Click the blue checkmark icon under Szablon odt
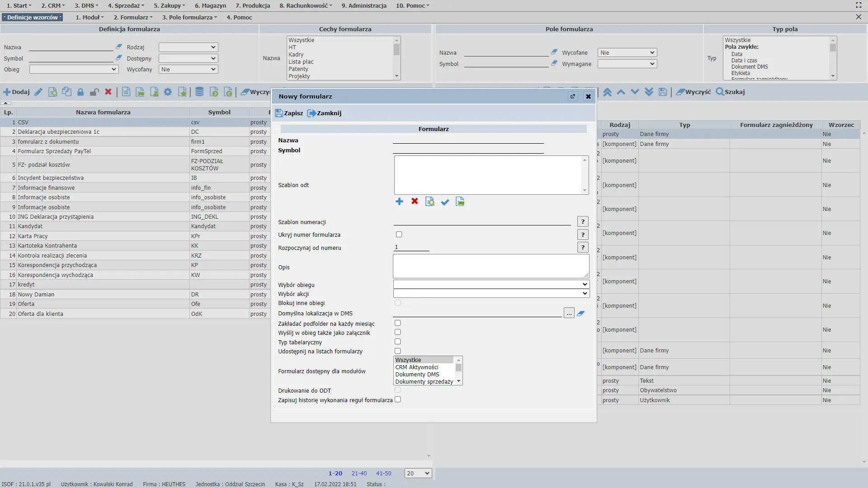 [x=445, y=202]
